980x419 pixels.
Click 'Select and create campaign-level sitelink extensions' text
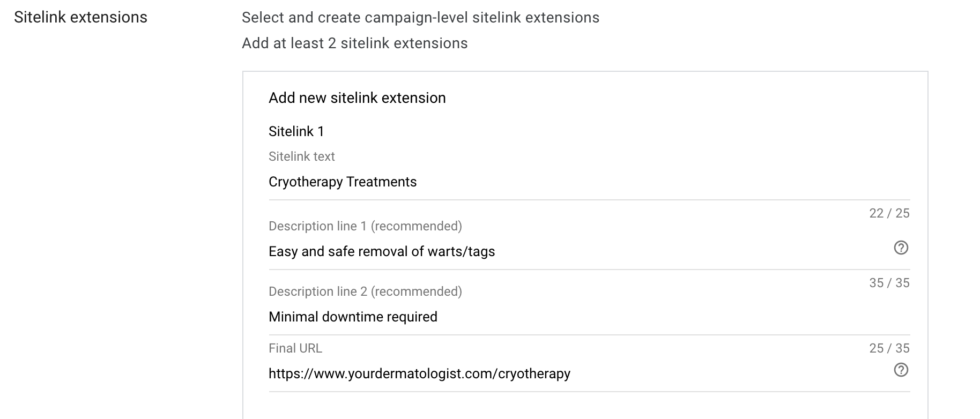(x=420, y=18)
